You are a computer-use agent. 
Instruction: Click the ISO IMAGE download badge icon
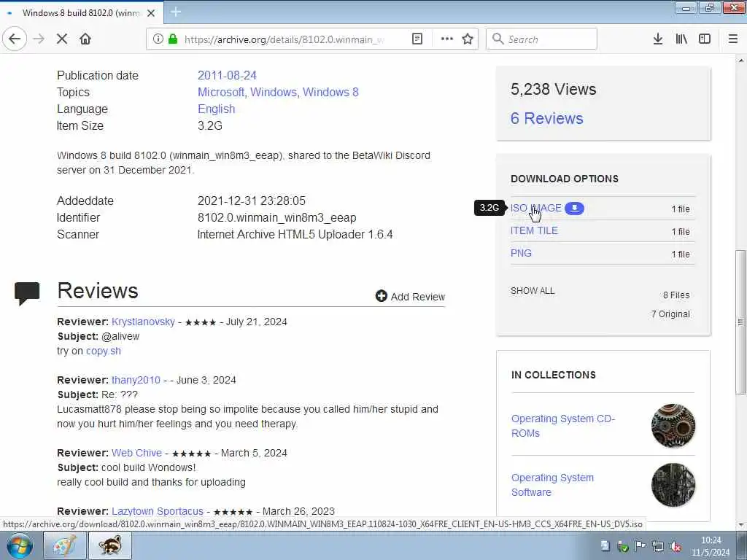point(574,208)
